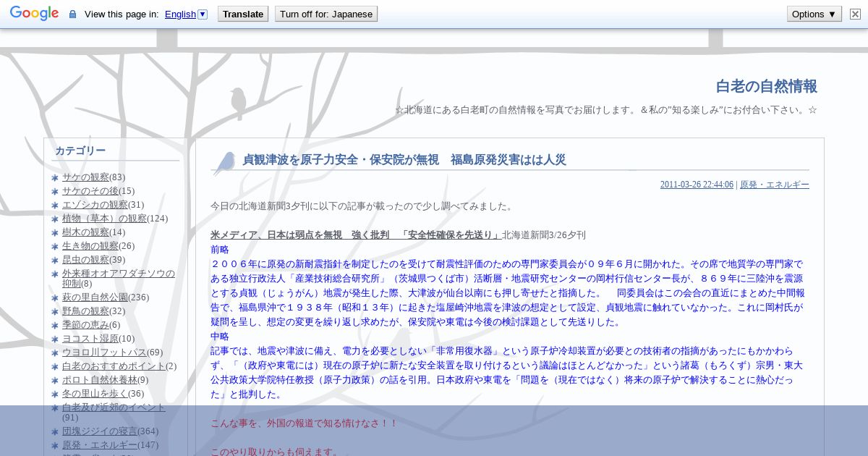This screenshot has width=868, height=456.
Task: Click the blue 中略 text
Action: tap(220, 337)
